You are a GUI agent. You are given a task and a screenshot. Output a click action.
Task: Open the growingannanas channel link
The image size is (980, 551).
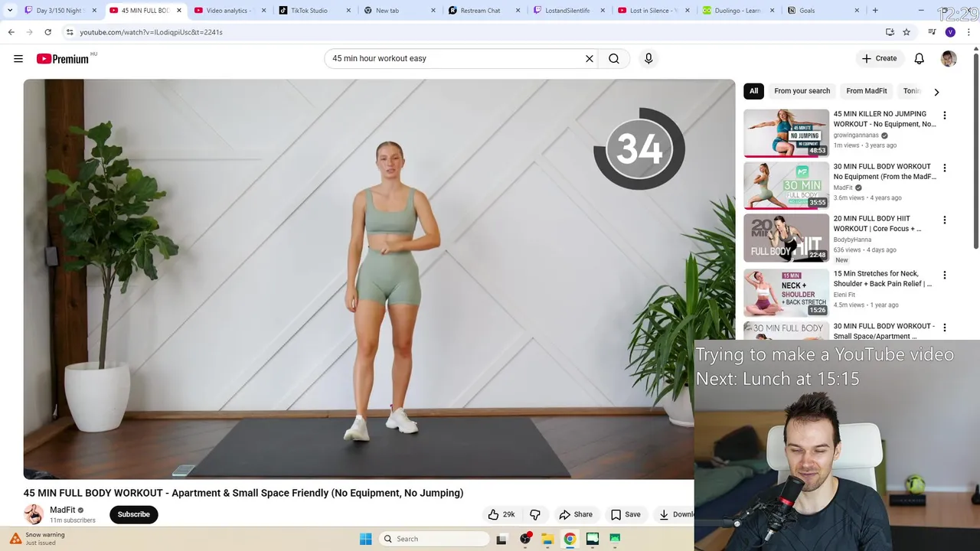[x=856, y=135]
